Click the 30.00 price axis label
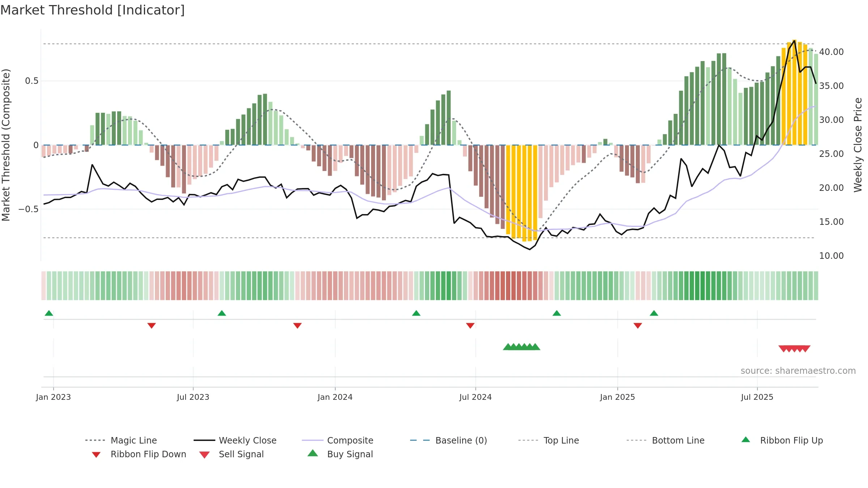Image resolution: width=868 pixels, height=488 pixels. (x=831, y=120)
